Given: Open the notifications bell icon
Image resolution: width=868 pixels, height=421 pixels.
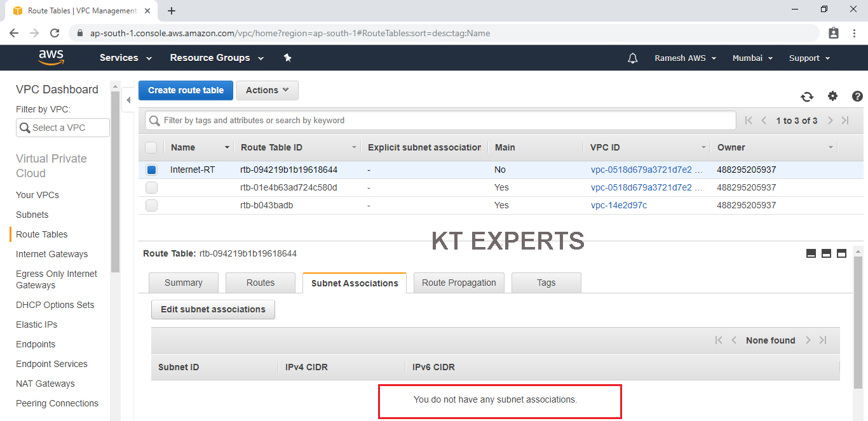Looking at the screenshot, I should pos(632,58).
